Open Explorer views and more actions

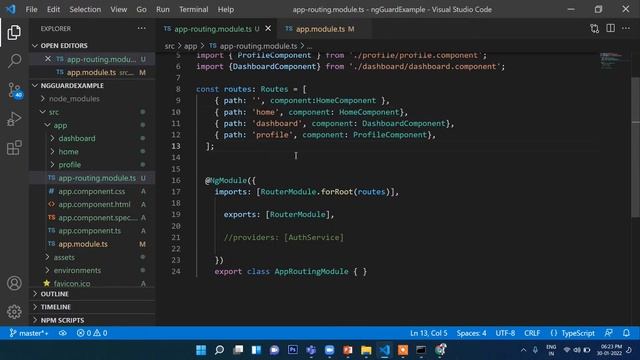click(x=142, y=29)
